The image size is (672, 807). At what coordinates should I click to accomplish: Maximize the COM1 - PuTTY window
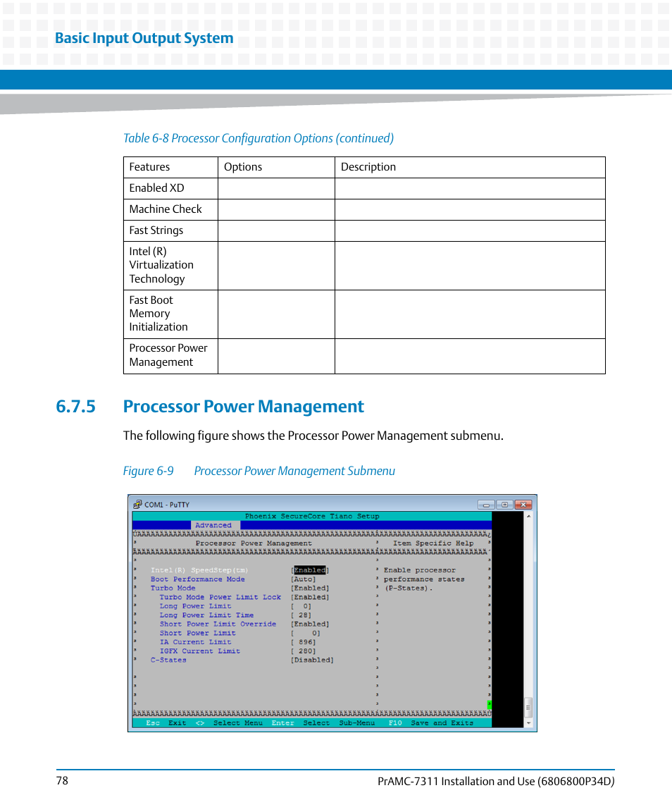click(x=505, y=505)
